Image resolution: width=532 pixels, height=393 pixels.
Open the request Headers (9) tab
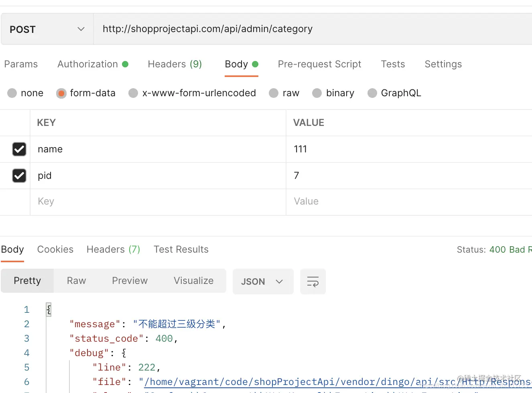[x=175, y=64]
